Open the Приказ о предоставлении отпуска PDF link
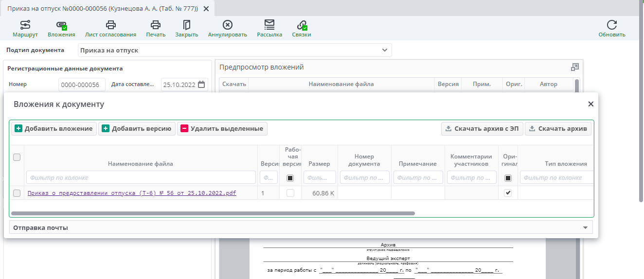 point(132,193)
